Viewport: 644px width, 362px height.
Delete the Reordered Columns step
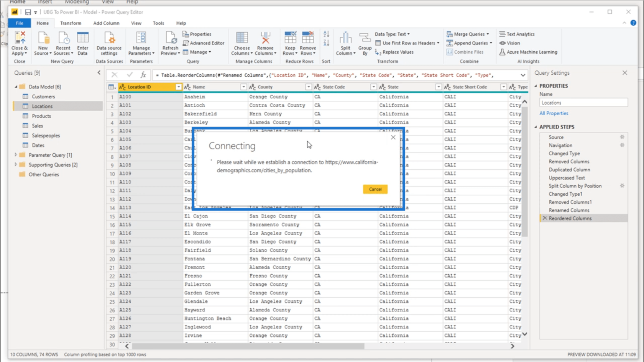click(x=545, y=218)
